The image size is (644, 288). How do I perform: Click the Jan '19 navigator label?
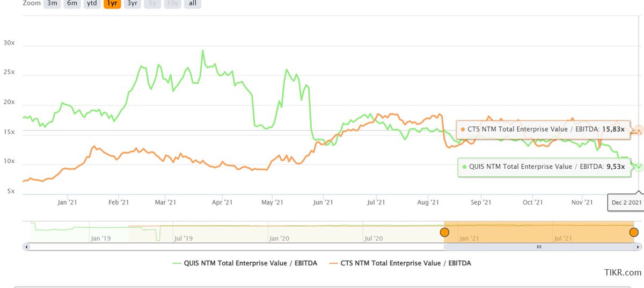pyautogui.click(x=101, y=237)
